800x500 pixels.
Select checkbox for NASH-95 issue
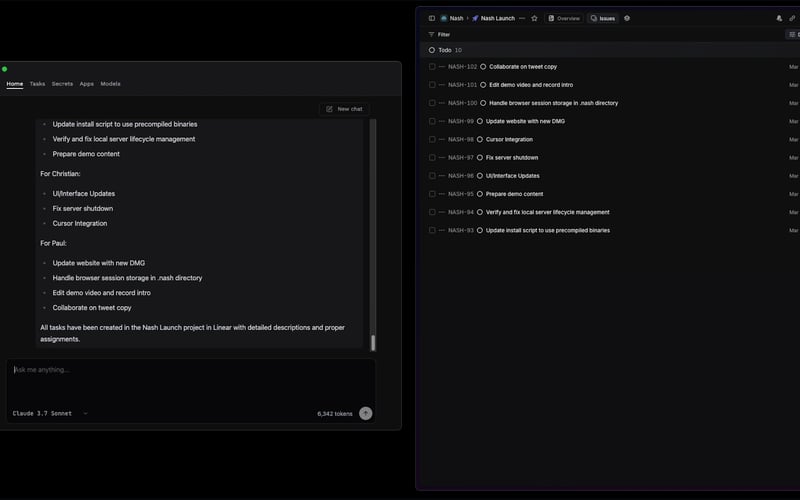432,194
